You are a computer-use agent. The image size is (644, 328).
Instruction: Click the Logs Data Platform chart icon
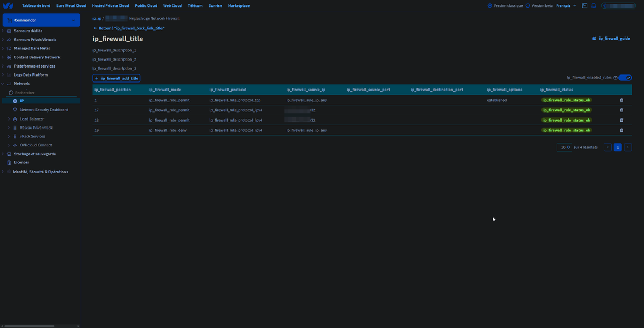(x=9, y=75)
